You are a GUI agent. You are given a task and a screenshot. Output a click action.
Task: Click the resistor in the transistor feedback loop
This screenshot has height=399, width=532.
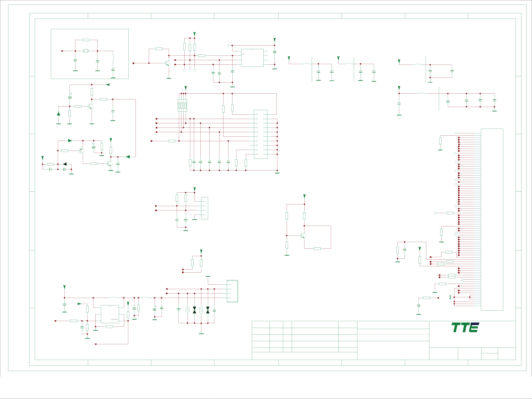317,249
